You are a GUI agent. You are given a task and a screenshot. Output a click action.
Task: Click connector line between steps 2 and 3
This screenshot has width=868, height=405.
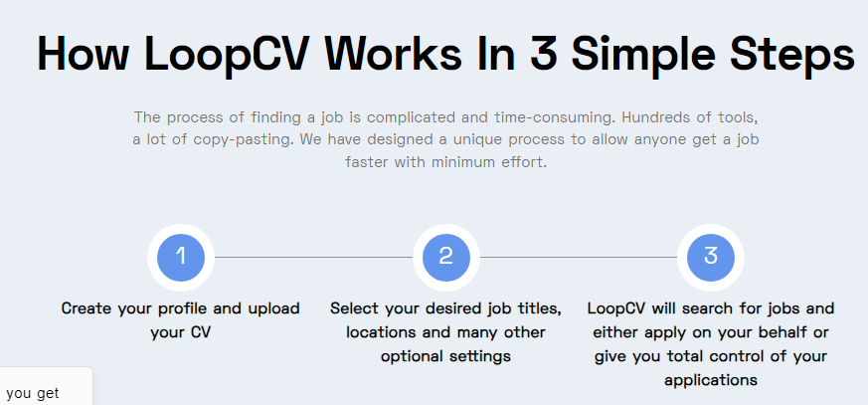(x=579, y=257)
